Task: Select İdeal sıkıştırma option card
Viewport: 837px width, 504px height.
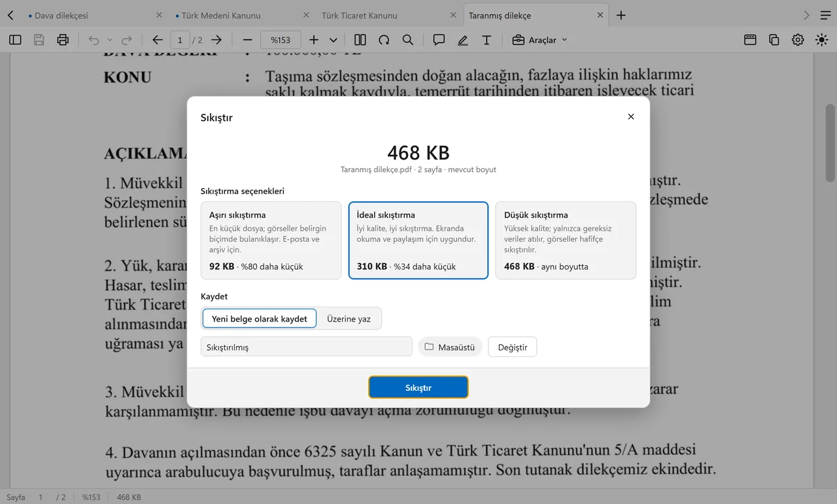Action: (418, 241)
